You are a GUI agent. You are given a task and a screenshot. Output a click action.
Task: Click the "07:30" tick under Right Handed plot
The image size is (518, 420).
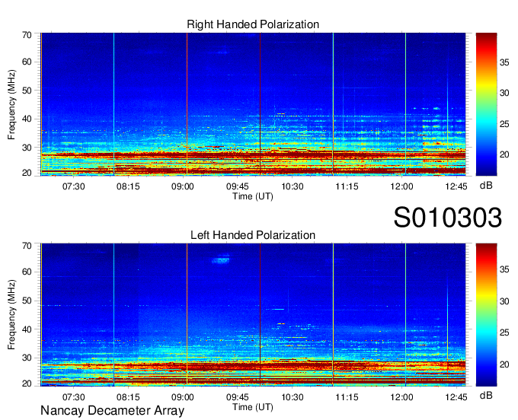(x=73, y=186)
